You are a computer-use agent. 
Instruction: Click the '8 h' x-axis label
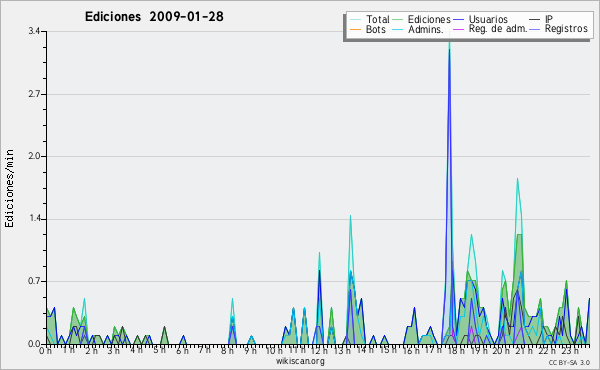click(227, 350)
